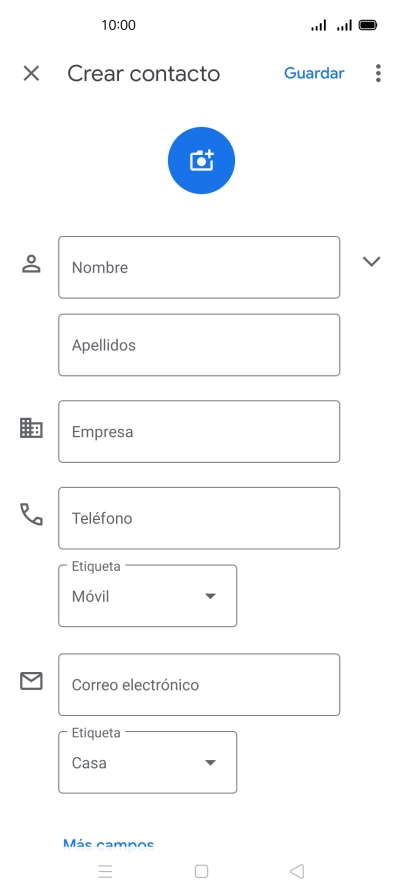Viewport: 403px width, 896px height.
Task: Focus the Empresa input field
Action: click(199, 431)
